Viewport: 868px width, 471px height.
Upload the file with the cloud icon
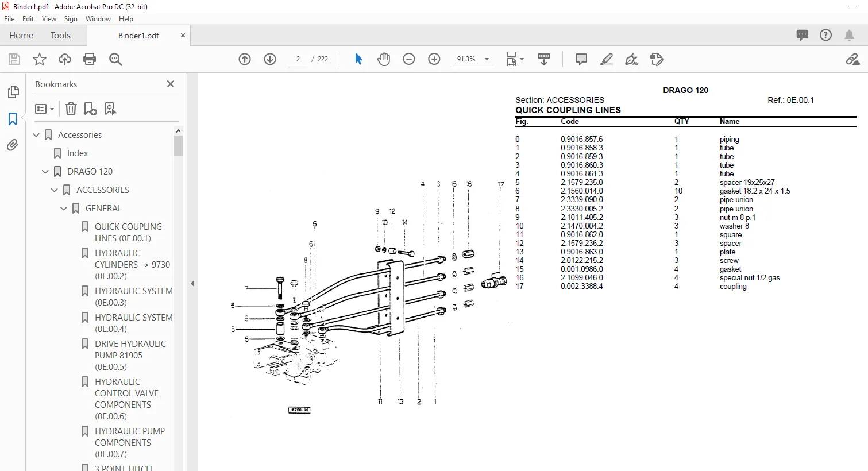click(x=65, y=59)
